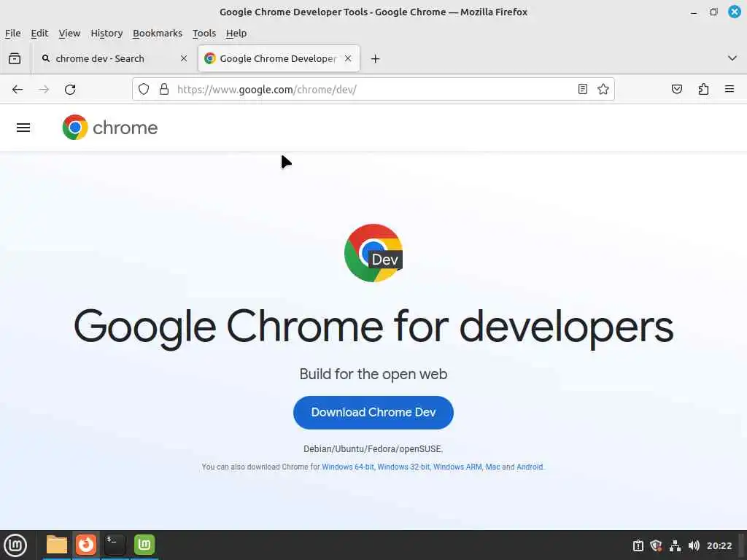Click the forward navigation arrow
The width and height of the screenshot is (747, 560).
[44, 90]
